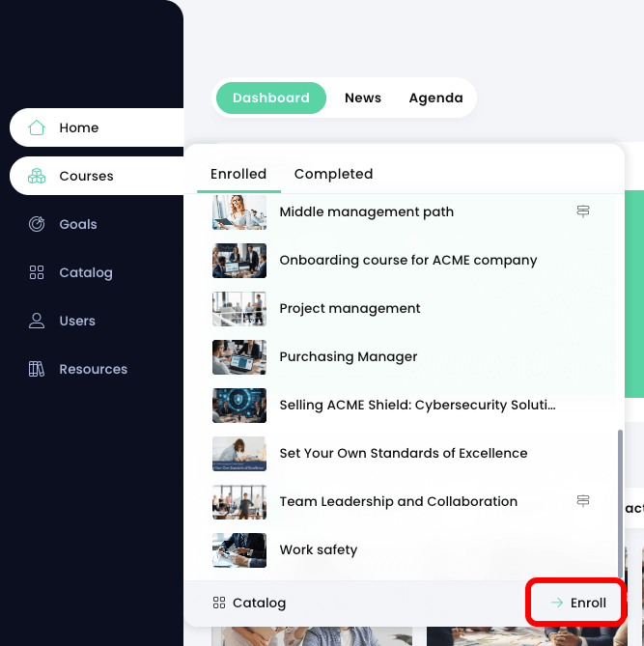Open the Home menu item

97,127
